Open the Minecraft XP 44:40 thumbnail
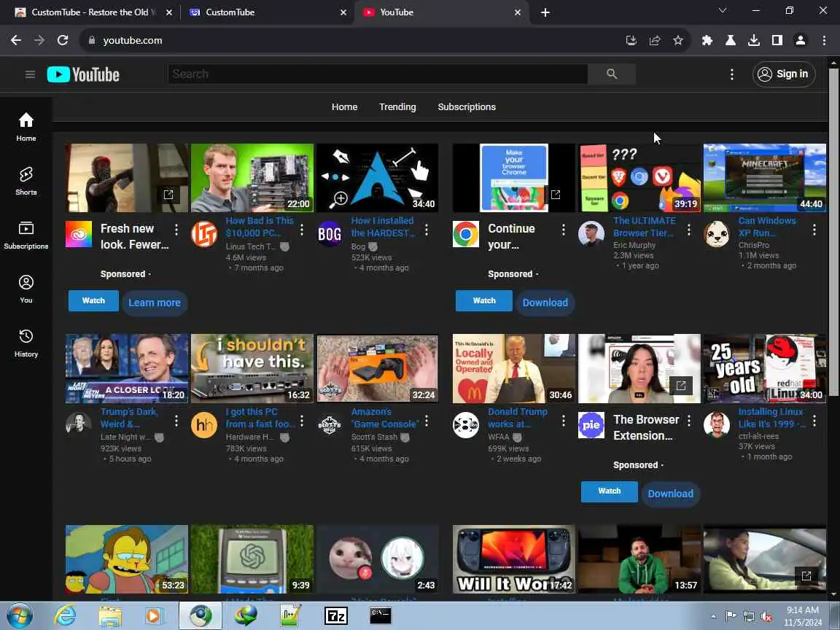The width and height of the screenshot is (840, 630). click(x=764, y=178)
